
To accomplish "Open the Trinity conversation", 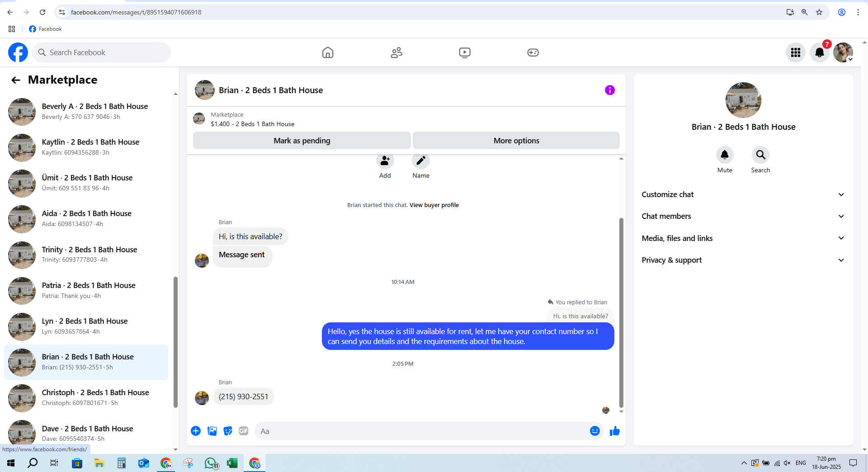I will [86, 255].
